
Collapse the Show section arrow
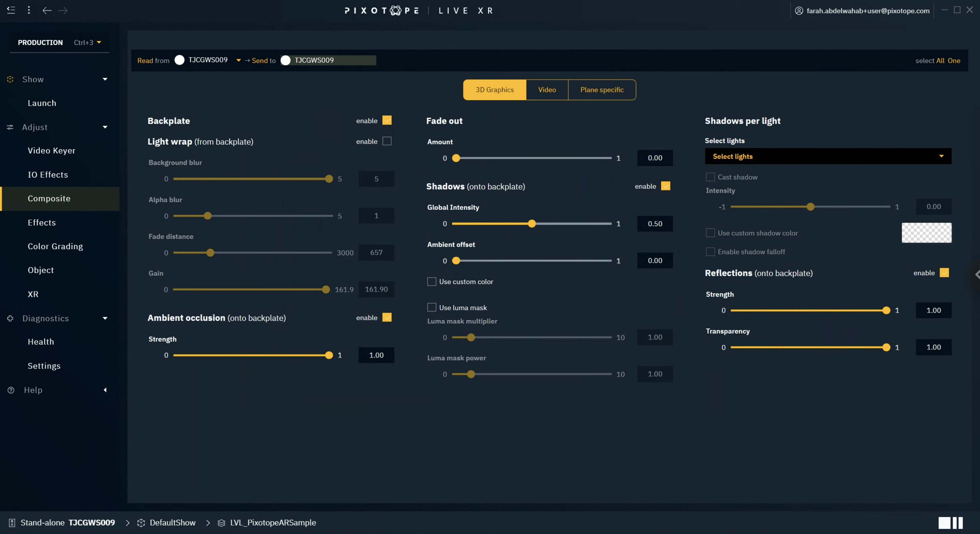(105, 79)
